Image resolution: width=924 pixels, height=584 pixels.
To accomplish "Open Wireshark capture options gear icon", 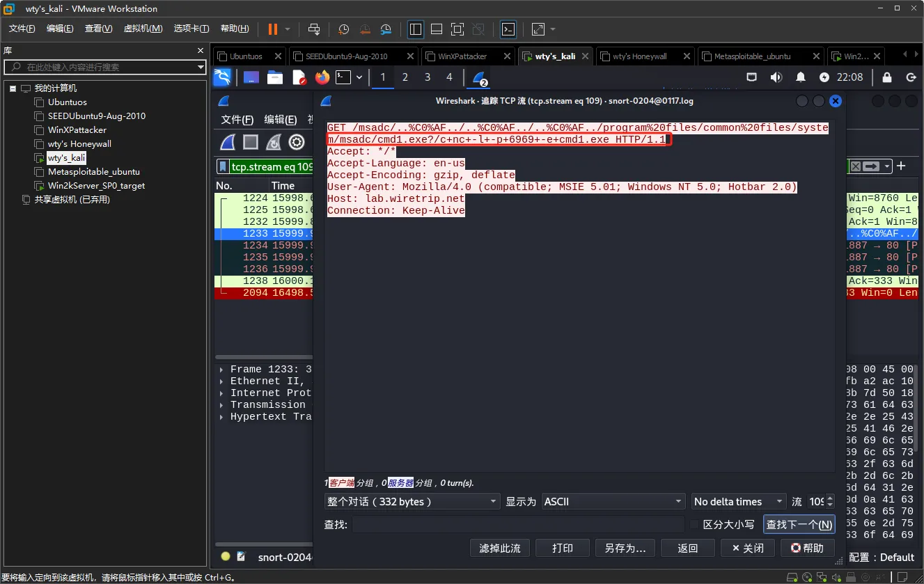I will tap(297, 143).
